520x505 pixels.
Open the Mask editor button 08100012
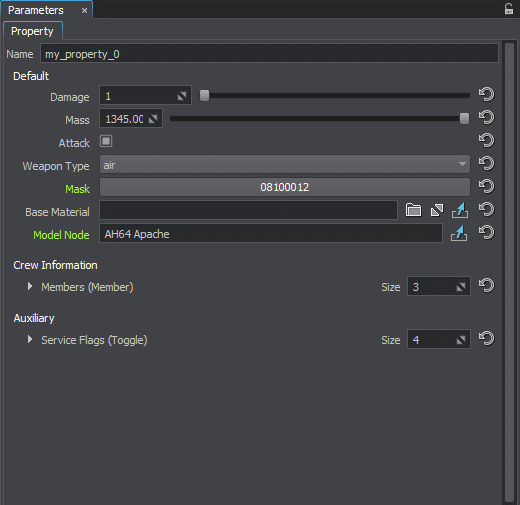click(285, 187)
